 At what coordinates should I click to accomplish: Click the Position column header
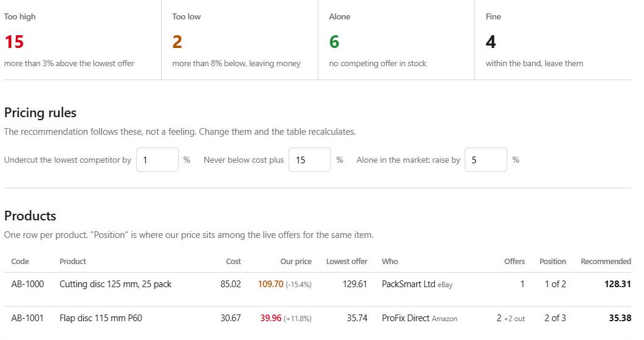pos(552,261)
